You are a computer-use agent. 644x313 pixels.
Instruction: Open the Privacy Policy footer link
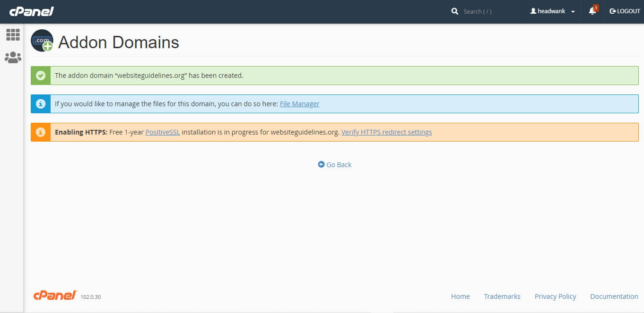(x=555, y=296)
